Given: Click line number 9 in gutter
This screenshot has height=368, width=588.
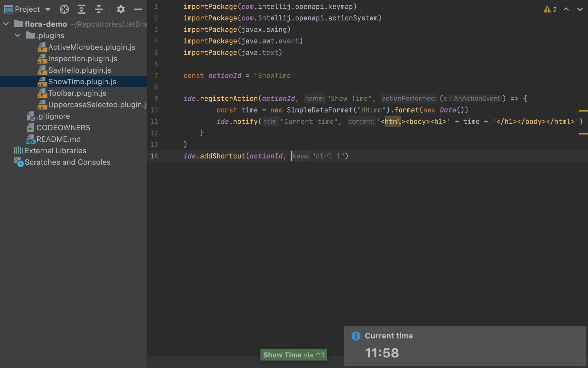Looking at the screenshot, I should tap(156, 99).
